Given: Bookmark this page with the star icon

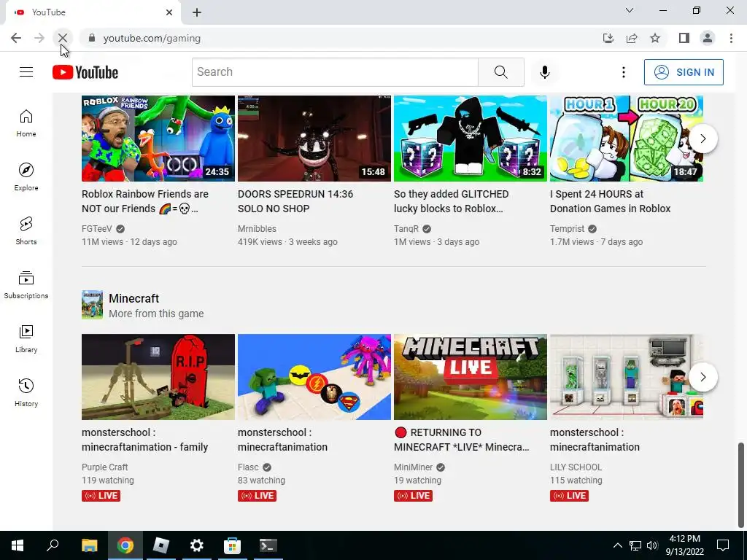Looking at the screenshot, I should [x=655, y=38].
